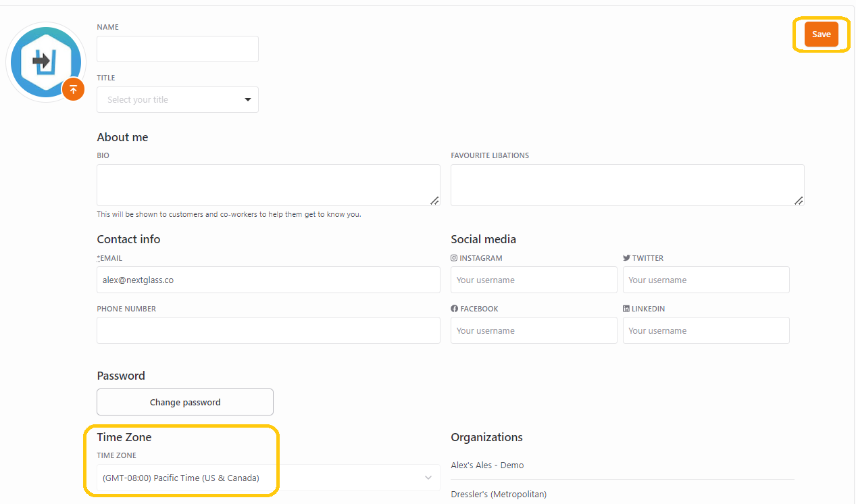
Task: Click the Organizations heading
Action: 486,437
